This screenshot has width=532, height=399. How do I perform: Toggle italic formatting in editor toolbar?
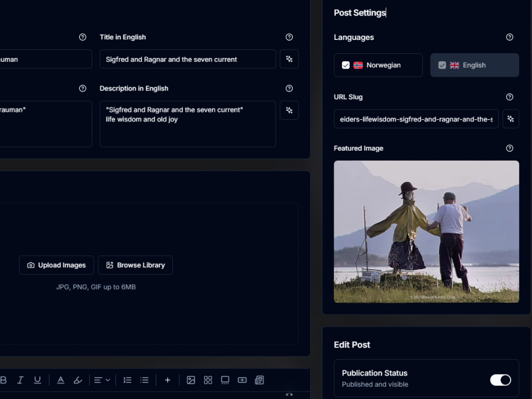pos(20,380)
